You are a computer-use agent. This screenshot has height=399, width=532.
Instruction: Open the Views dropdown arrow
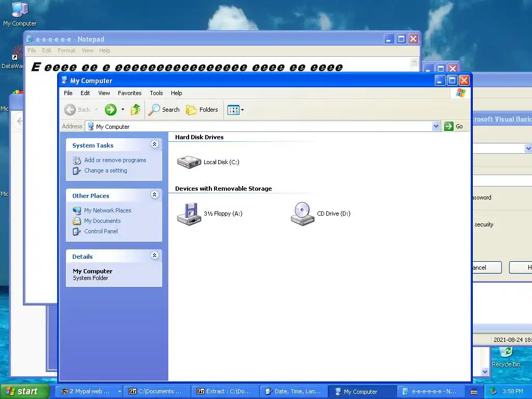click(242, 110)
